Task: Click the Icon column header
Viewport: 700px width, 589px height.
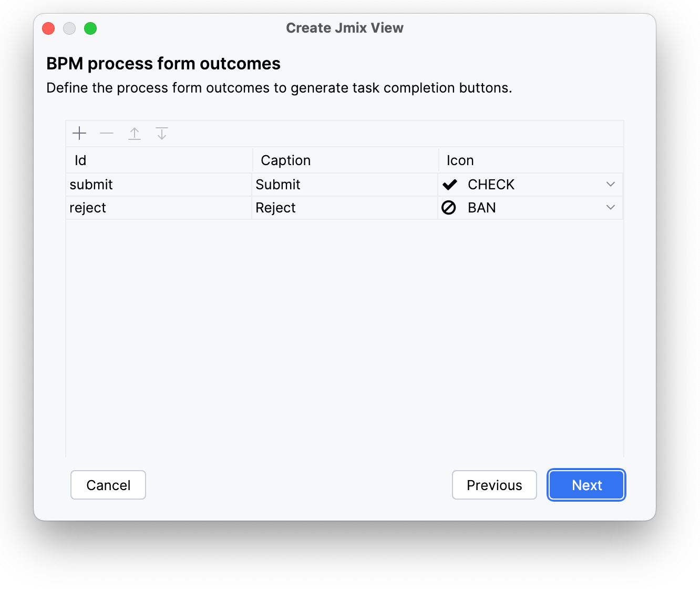Action: (x=531, y=160)
